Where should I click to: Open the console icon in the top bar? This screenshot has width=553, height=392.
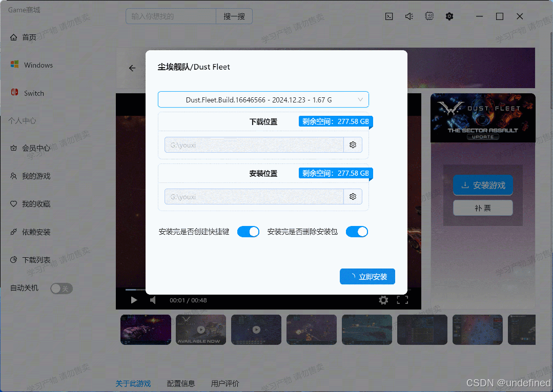[388, 16]
